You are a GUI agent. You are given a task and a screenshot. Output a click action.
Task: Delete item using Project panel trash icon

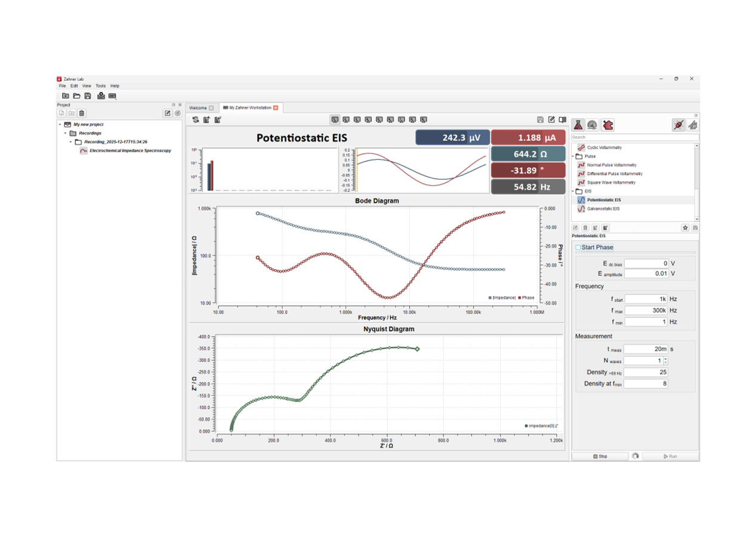tap(82, 113)
